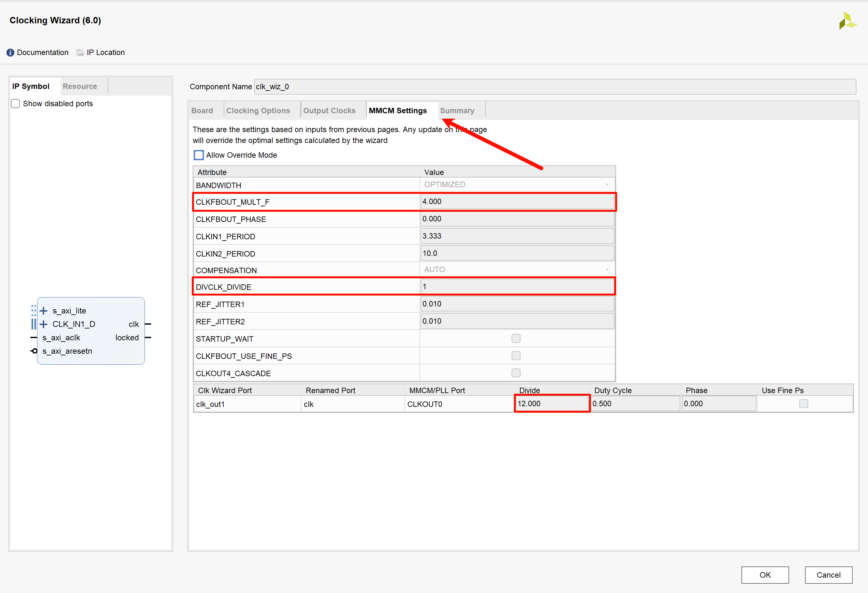Select the CLKOUT0 cell
Screen dimensions: 868x593
460,404
